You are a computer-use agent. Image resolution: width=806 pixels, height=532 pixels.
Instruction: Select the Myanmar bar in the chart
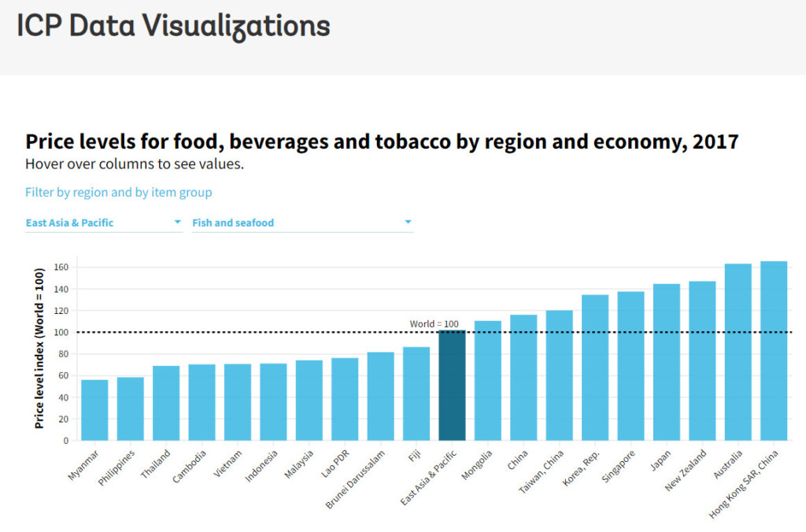pyautogui.click(x=94, y=410)
